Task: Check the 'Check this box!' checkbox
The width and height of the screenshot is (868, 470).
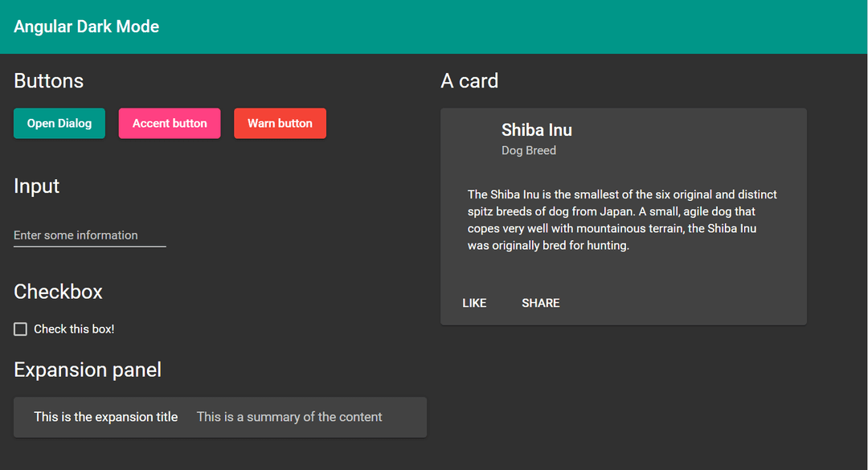Action: pos(20,329)
